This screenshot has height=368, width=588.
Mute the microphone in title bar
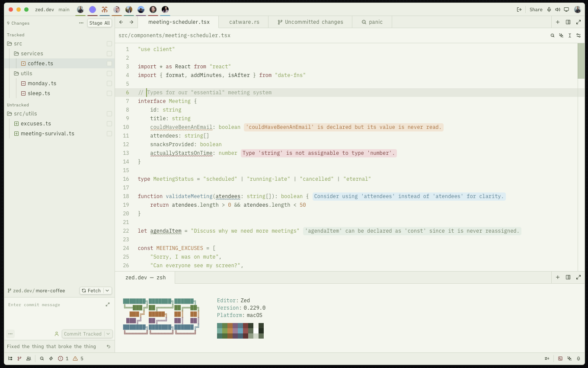pos(549,10)
